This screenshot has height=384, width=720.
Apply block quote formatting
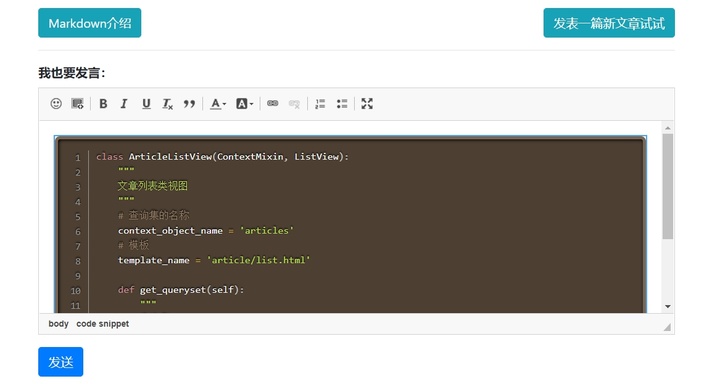[189, 104]
